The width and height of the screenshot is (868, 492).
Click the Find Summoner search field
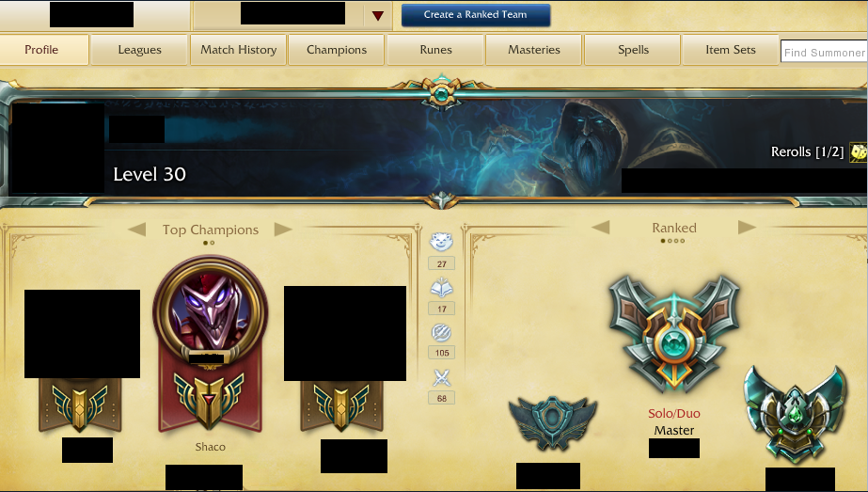coord(824,52)
